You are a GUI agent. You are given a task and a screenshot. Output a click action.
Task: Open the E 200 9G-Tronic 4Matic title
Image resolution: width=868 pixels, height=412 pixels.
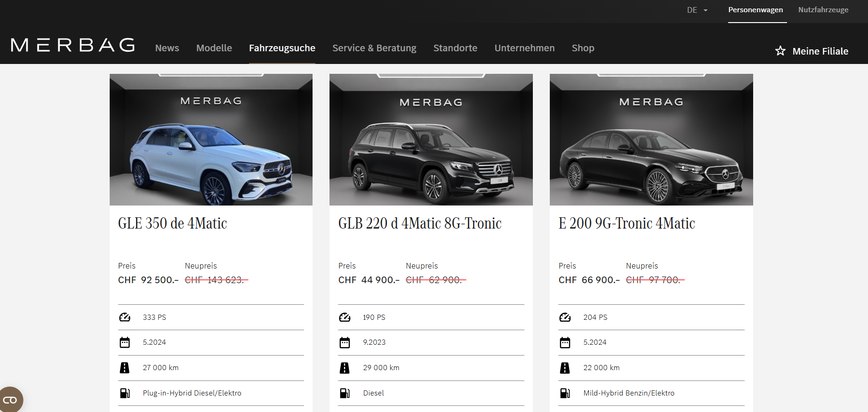[x=627, y=223]
